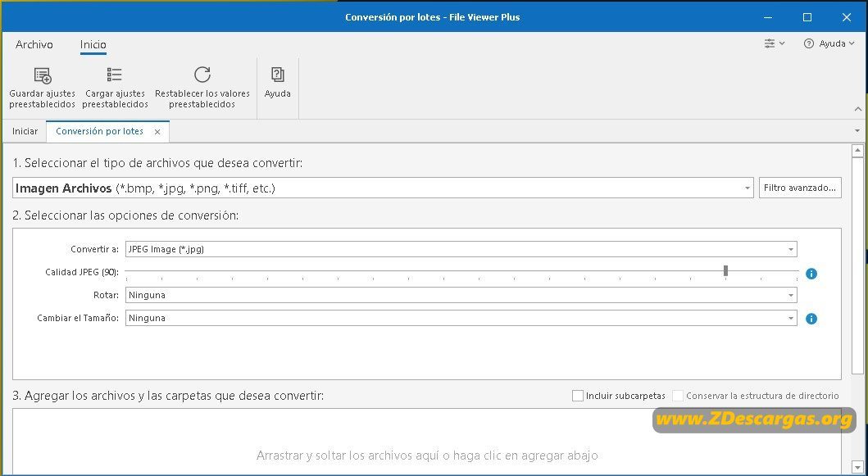Close the Conversión por lotes tab
This screenshot has width=868, height=476.
pos(157,132)
